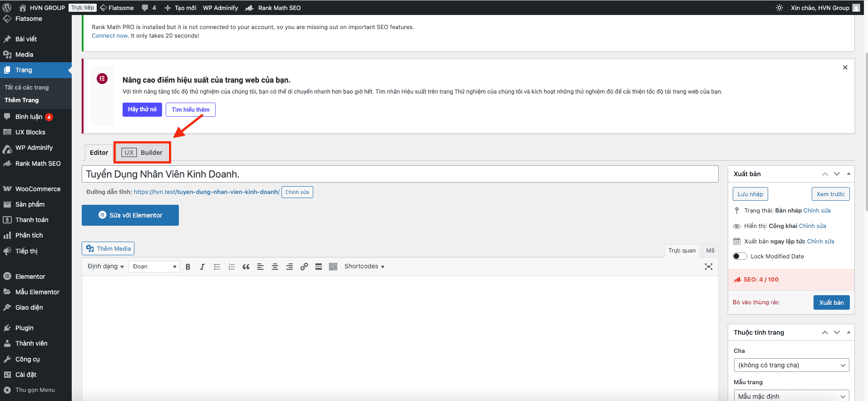Collapse the Thuộc tính trang panel
The height and width of the screenshot is (401, 868).
point(848,332)
